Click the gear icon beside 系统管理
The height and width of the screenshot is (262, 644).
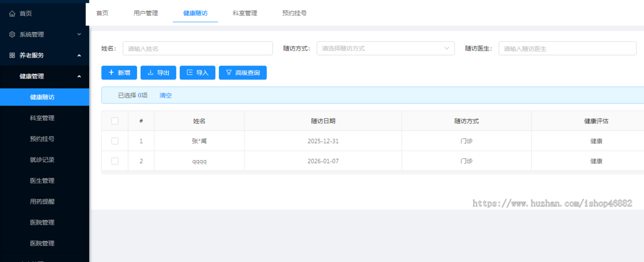tap(12, 34)
